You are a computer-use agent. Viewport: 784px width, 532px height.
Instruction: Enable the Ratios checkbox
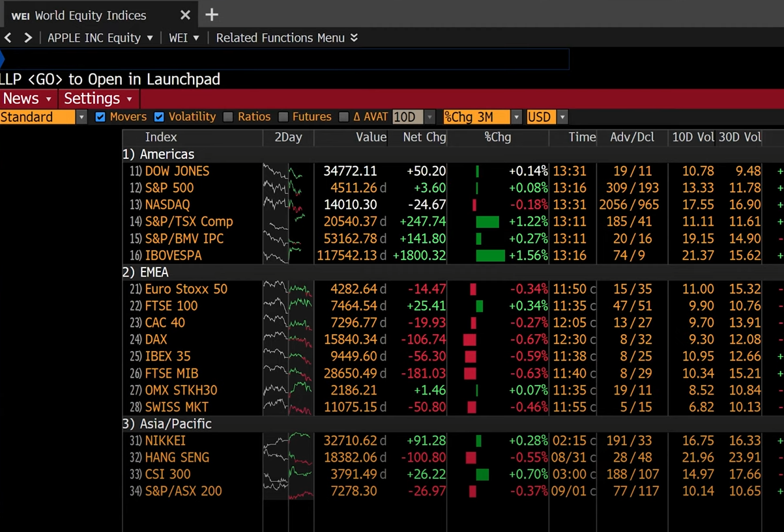(228, 117)
